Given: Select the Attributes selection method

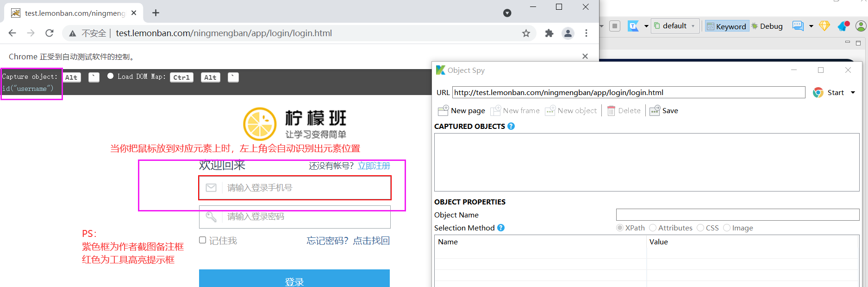Looking at the screenshot, I should (x=671, y=228).
